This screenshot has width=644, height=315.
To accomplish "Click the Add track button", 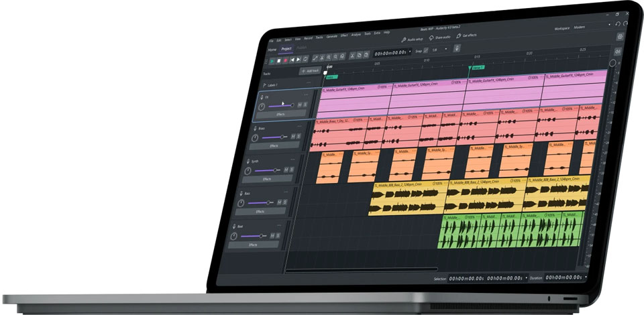I will coord(310,70).
